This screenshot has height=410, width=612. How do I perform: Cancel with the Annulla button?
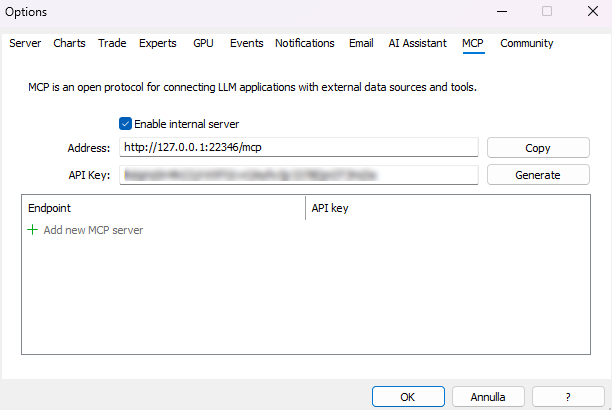pos(488,397)
